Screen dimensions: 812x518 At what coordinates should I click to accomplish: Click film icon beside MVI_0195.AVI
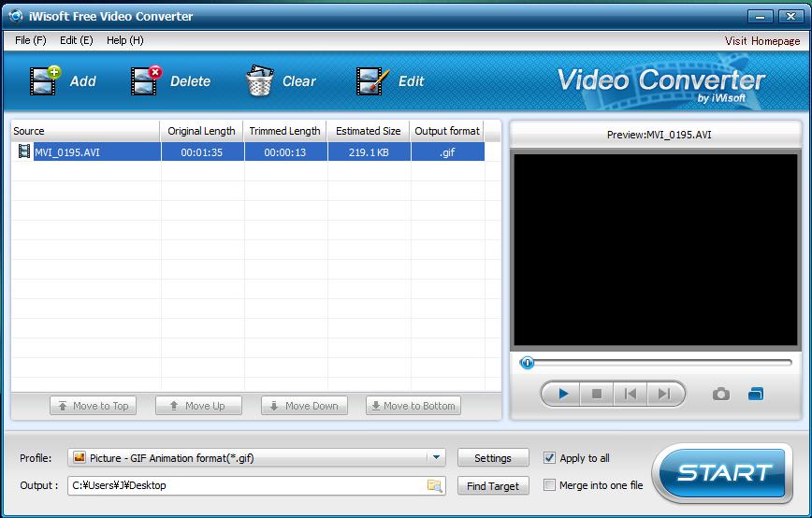[x=23, y=151]
